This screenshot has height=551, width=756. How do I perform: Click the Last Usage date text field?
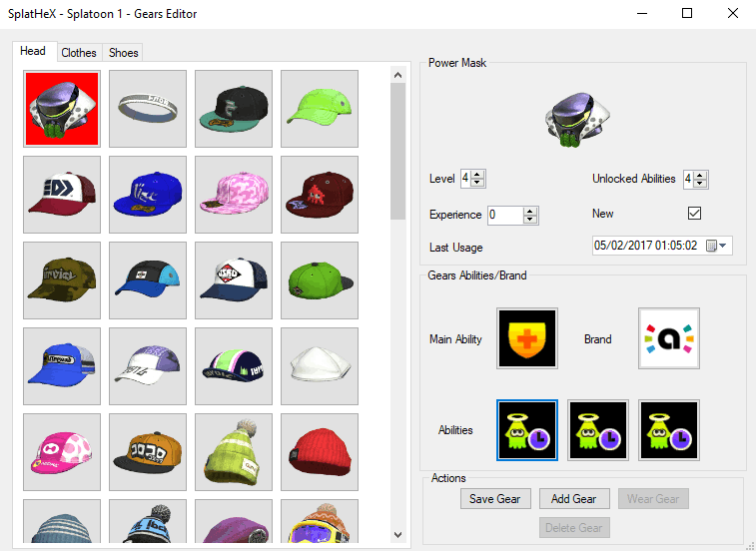[646, 246]
